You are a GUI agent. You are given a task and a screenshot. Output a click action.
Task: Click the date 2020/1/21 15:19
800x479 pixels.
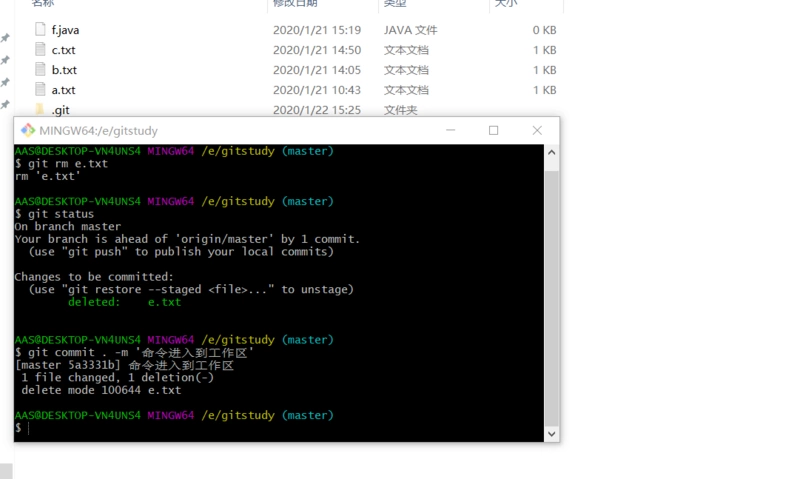click(x=317, y=30)
